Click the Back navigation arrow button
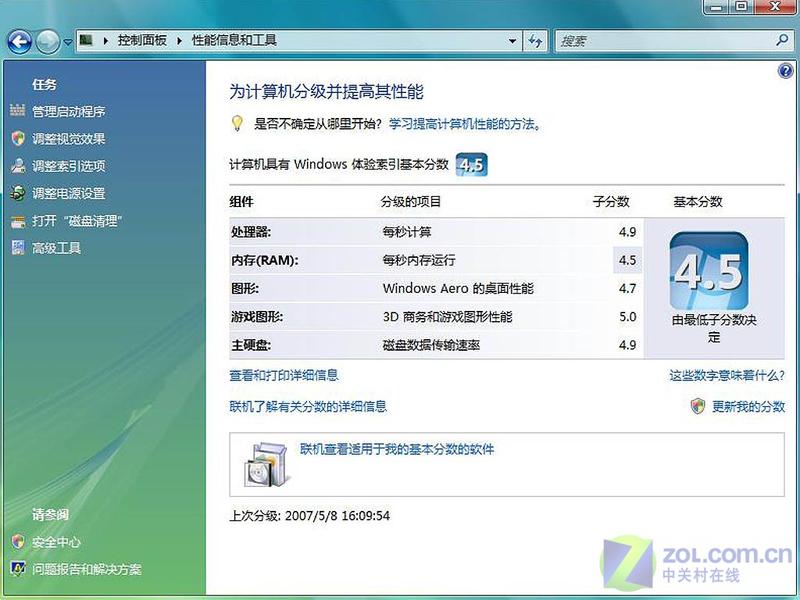 pos(19,41)
